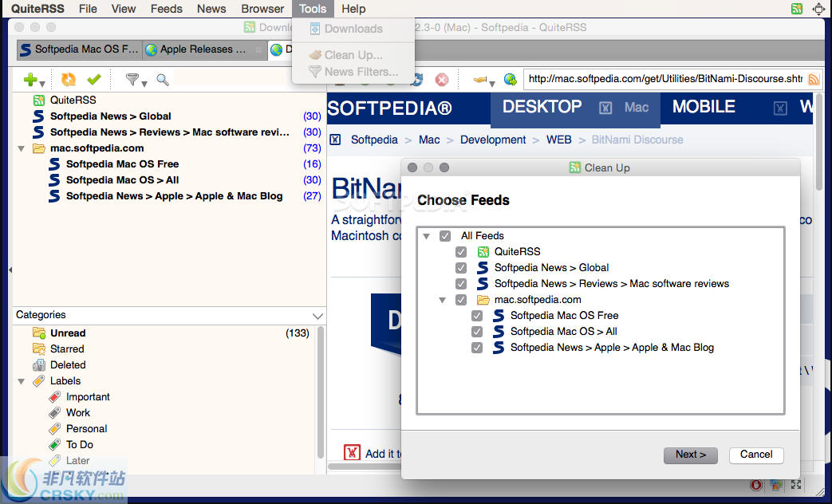Follow the Development breadcrumb link
832x504 pixels.
pyautogui.click(x=493, y=140)
